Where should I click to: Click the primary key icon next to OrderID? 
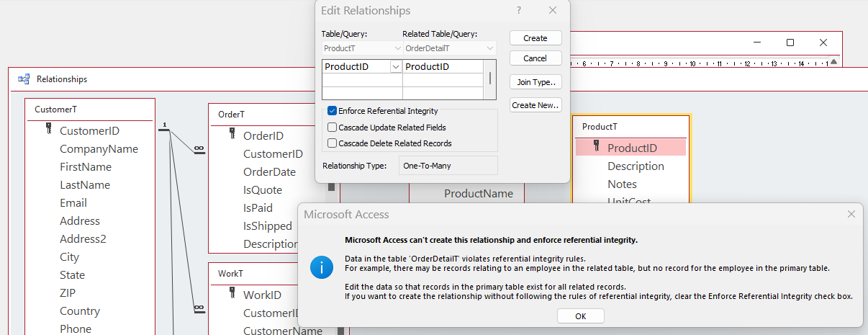[232, 135]
